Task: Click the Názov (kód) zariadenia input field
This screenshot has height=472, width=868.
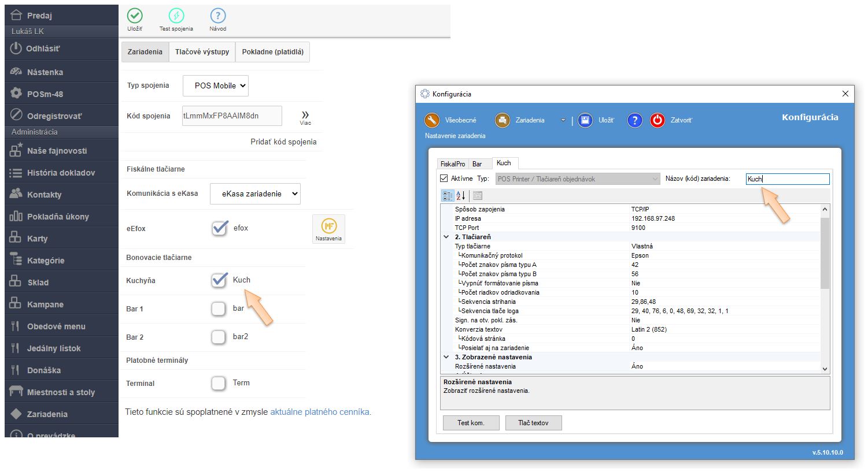Action: pyautogui.click(x=787, y=179)
